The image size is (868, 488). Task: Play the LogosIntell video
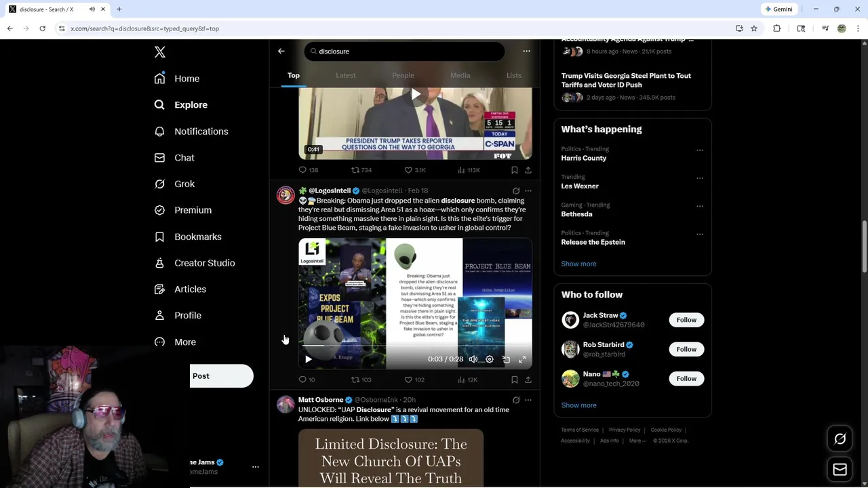[309, 359]
